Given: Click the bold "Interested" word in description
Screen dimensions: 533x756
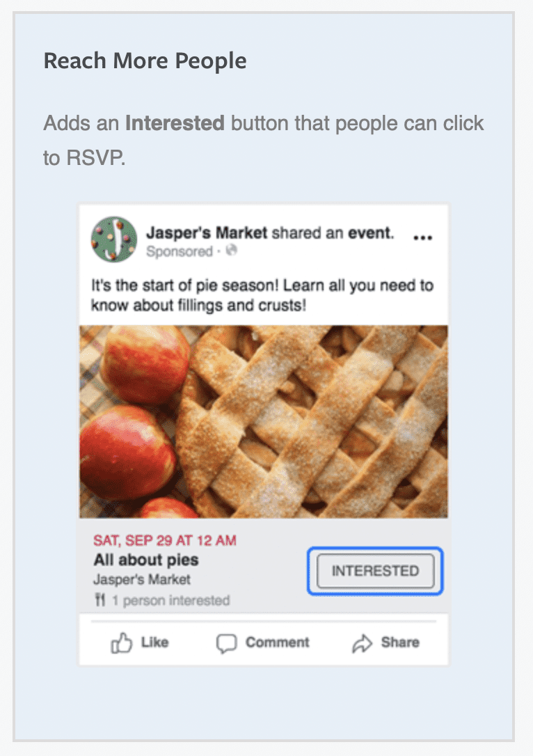Looking at the screenshot, I should 175,124.
